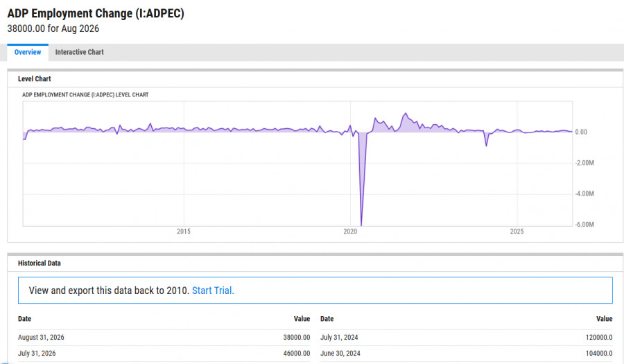Click the -4.00M y-axis label
624x364 pixels.
tap(584, 193)
